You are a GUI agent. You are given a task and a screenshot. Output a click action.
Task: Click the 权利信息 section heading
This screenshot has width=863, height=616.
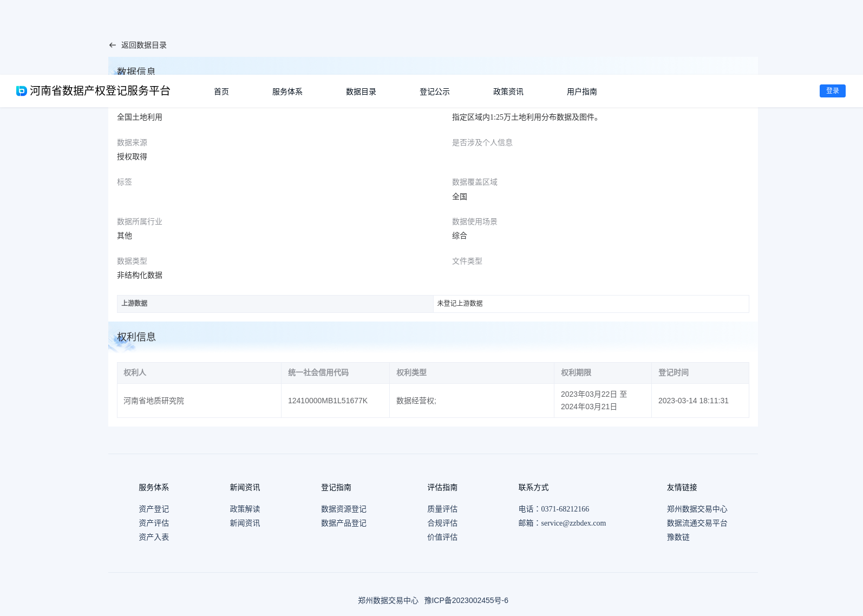click(x=136, y=337)
